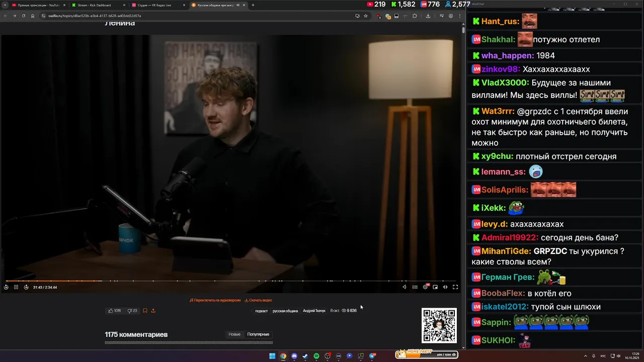Enter fullscreen video mode

[455, 287]
